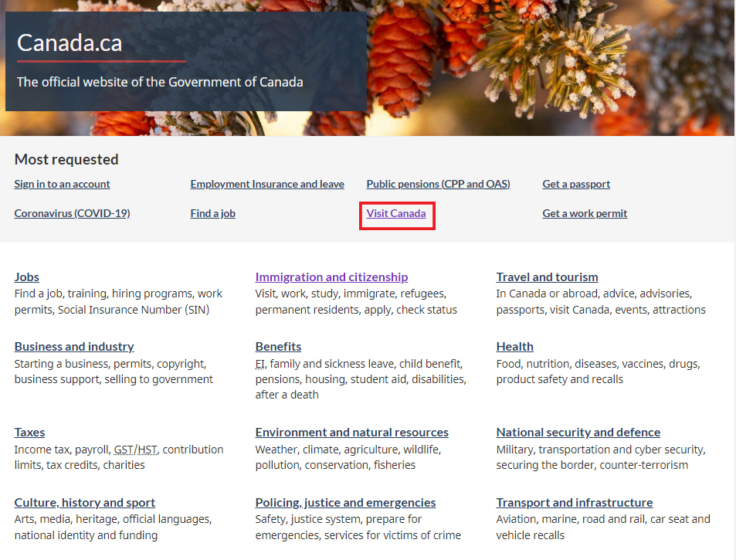
Task: Click the Find a job link
Action: tap(212, 213)
